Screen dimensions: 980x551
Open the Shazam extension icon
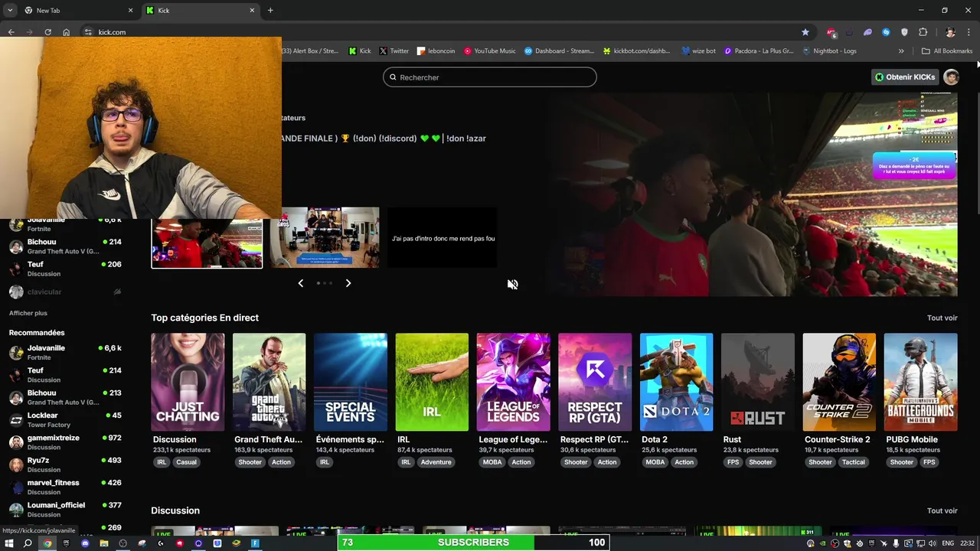pos(886,32)
